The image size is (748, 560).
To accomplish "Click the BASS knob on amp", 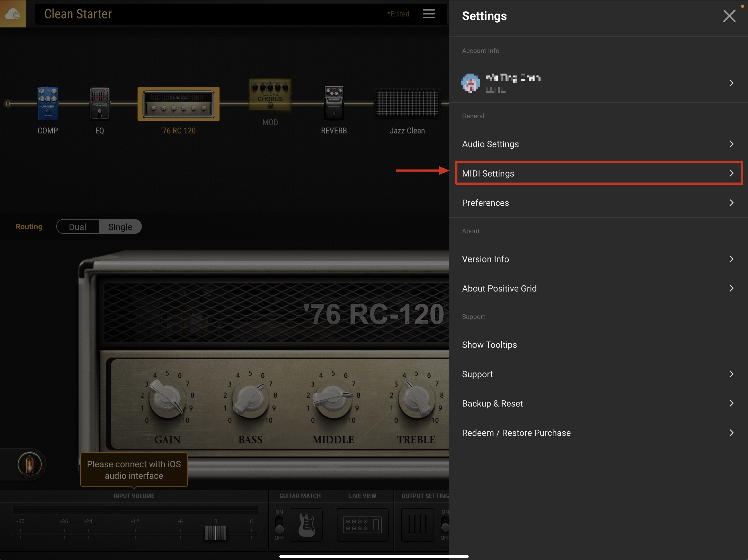I will click(250, 399).
